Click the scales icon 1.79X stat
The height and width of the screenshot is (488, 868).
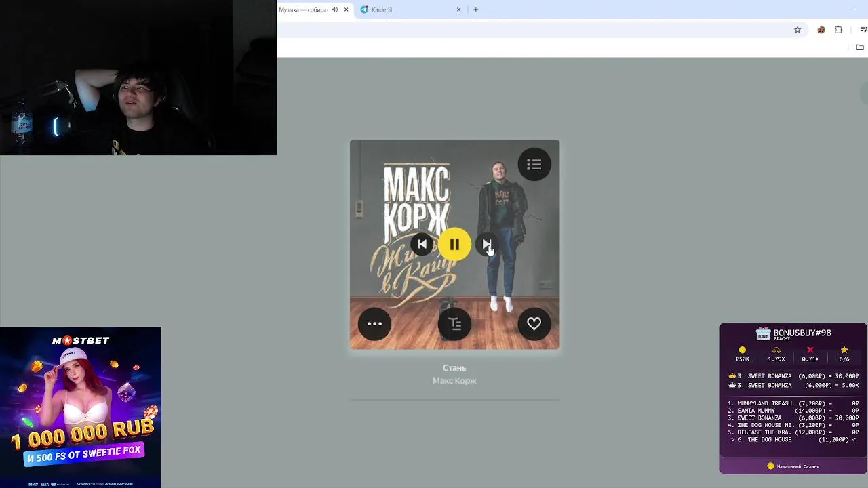(x=776, y=354)
